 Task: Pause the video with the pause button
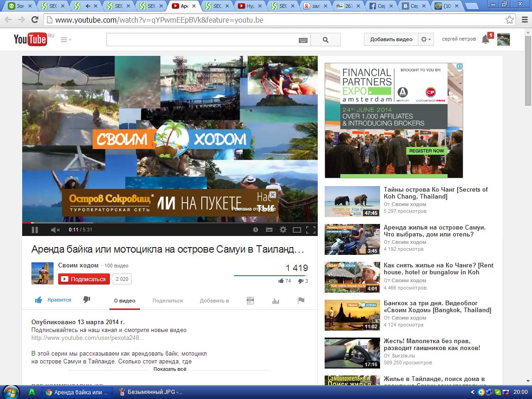coord(35,230)
